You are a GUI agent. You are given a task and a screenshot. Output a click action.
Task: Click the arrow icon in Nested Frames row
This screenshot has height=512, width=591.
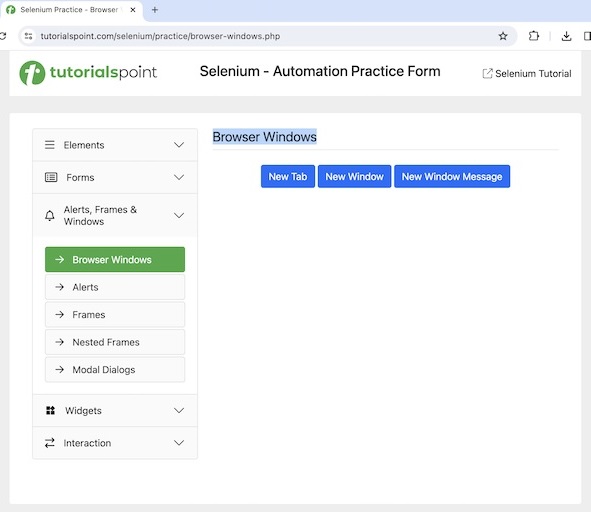[x=60, y=342]
